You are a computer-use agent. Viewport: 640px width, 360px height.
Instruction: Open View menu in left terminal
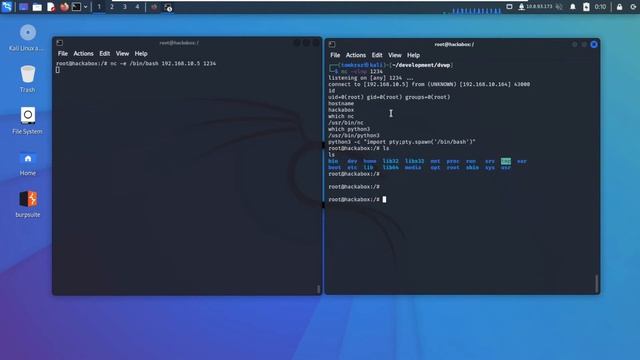[122, 53]
